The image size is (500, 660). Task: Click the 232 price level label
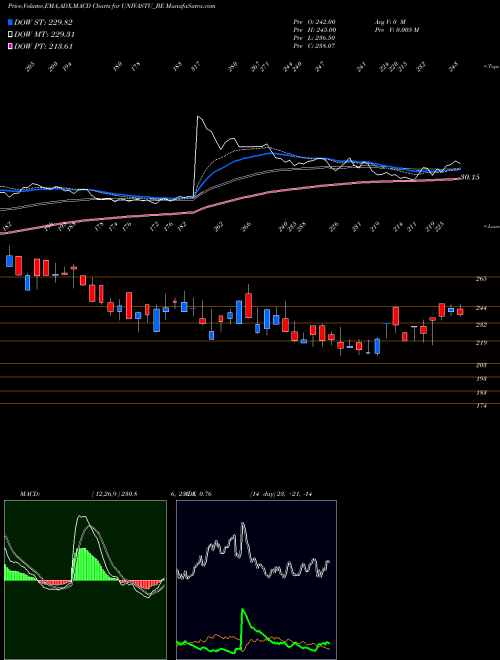(x=481, y=325)
